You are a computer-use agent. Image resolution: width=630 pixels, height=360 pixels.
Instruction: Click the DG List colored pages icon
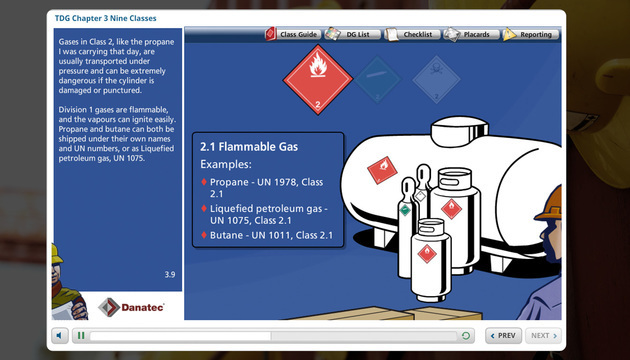click(332, 34)
